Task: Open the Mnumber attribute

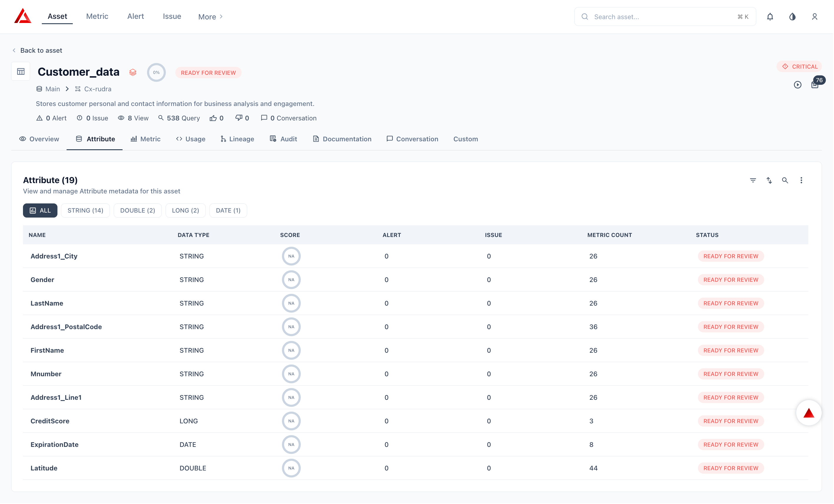Action: pyautogui.click(x=46, y=374)
